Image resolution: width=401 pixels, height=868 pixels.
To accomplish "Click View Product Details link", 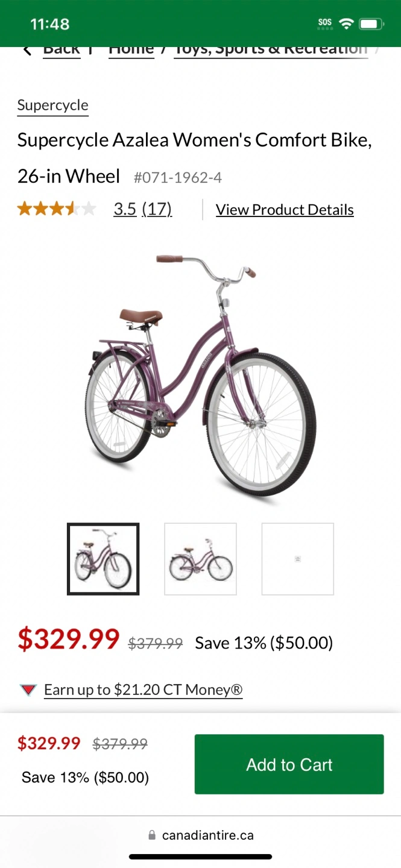I will click(x=285, y=210).
